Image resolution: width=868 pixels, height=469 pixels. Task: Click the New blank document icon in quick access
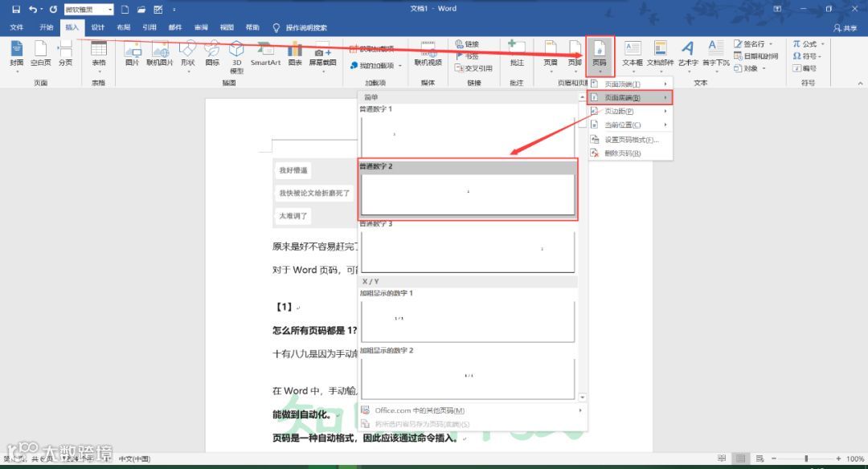coord(125,10)
